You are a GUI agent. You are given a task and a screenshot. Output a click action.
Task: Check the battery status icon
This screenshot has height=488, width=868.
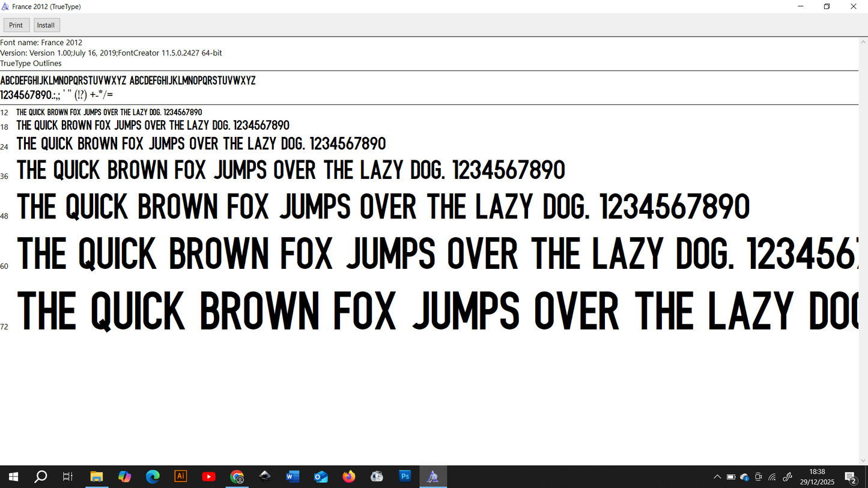coord(731,477)
